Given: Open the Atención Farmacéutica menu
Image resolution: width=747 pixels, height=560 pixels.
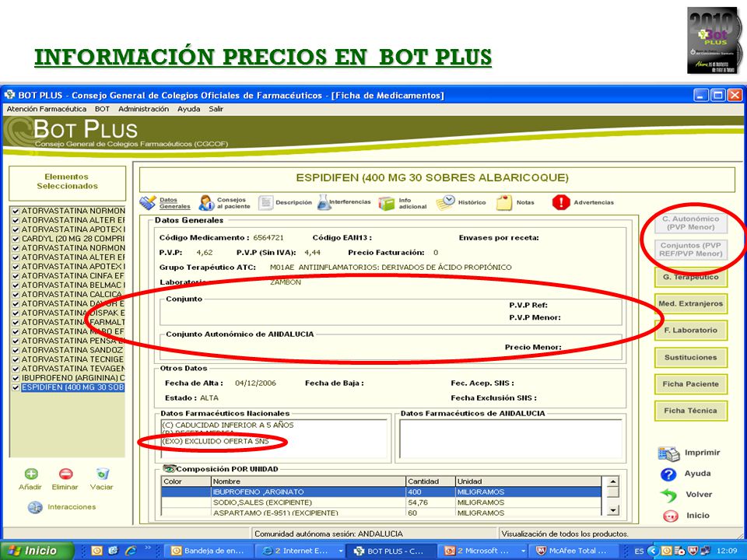Looking at the screenshot, I should pos(47,109).
